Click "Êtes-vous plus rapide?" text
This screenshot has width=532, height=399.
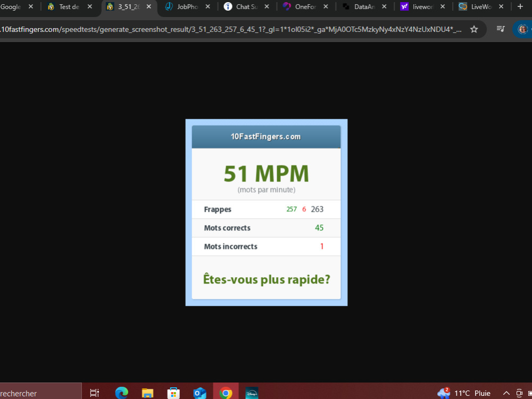point(267,280)
